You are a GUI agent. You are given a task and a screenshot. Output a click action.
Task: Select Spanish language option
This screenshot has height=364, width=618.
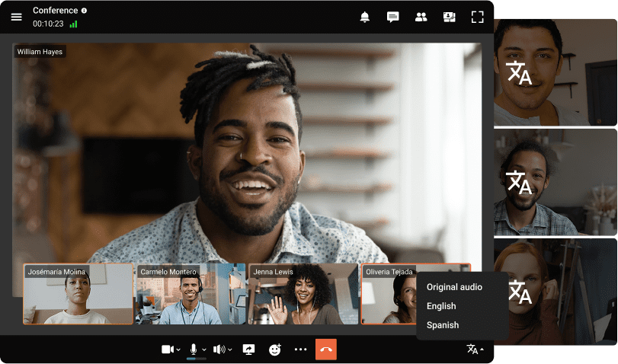point(443,325)
